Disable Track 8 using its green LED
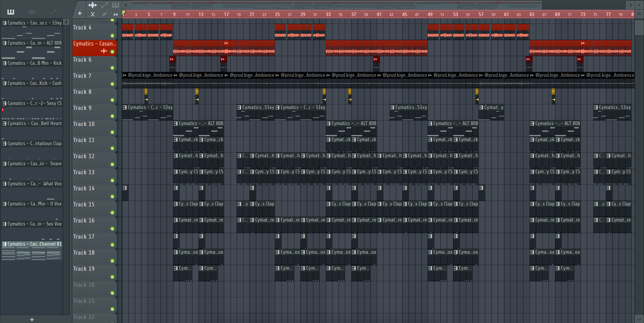Screen dimensions: 644x323 point(112,100)
